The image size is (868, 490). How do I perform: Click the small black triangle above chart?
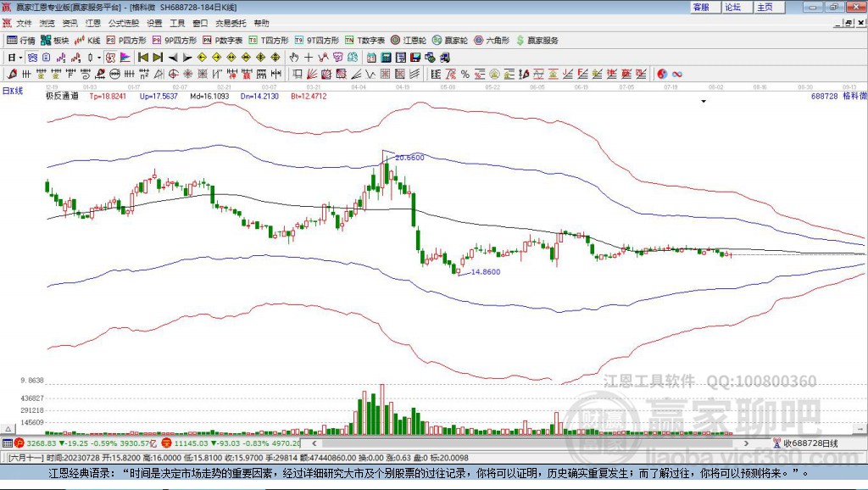click(704, 102)
